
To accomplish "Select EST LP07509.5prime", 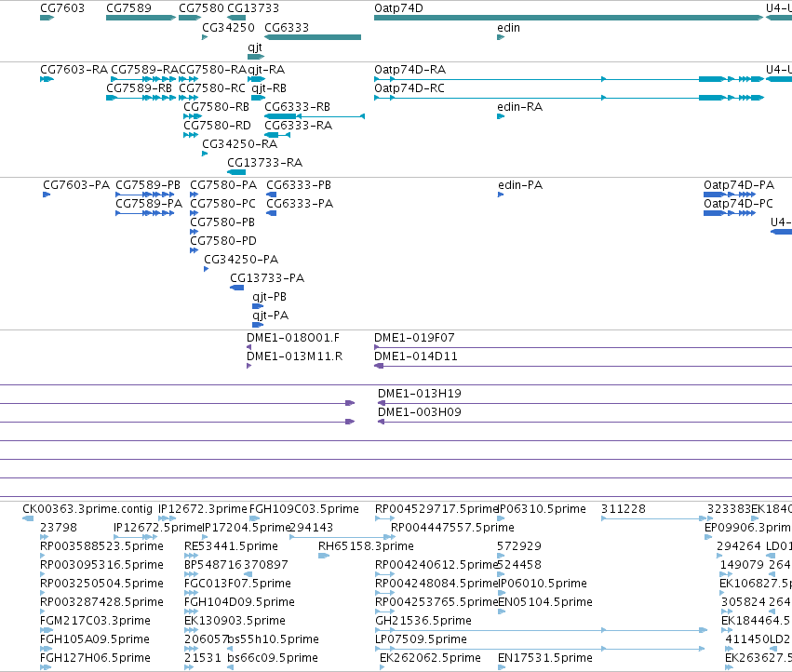I will point(421,639).
